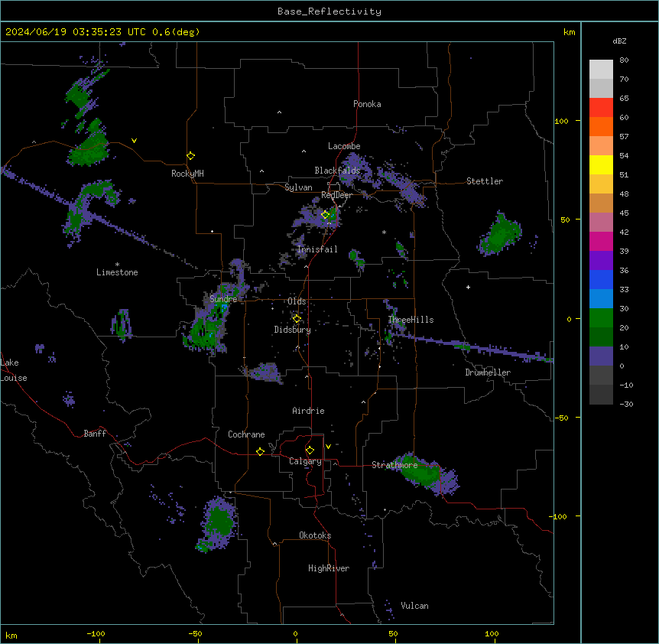Click the Okotoks label
This screenshot has height=644, width=659.
(x=315, y=535)
